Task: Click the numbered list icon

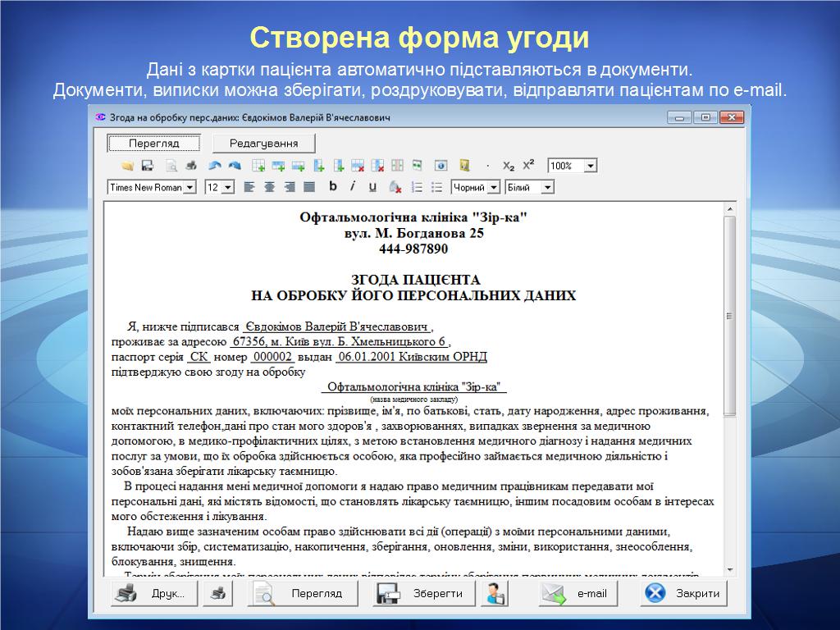Action: pyautogui.click(x=417, y=187)
